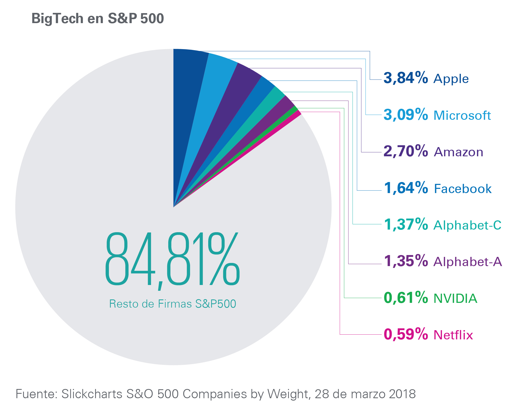Screen dimensions: 505x420
Task: Click the 3,84% Apple legend label
Action: point(426,78)
